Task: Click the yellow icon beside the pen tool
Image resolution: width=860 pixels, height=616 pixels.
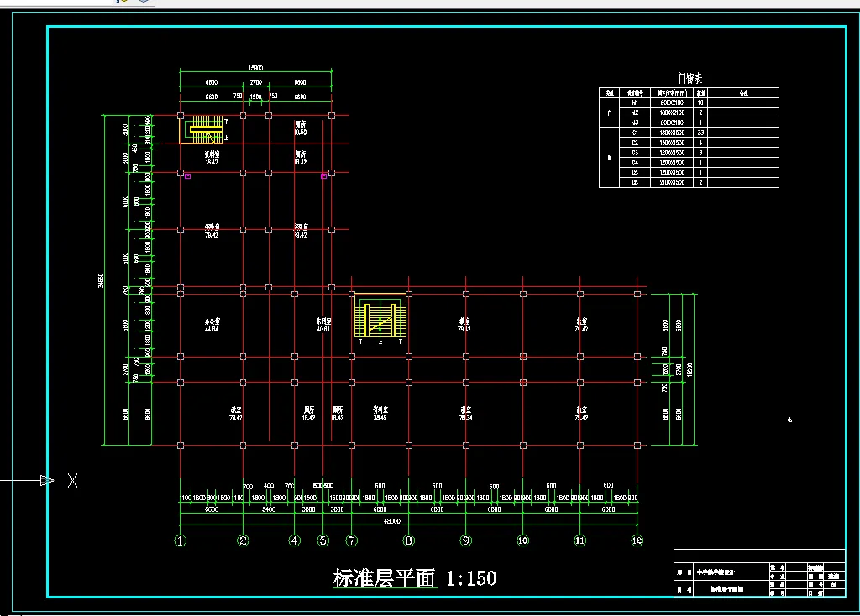Action: [124, 3]
